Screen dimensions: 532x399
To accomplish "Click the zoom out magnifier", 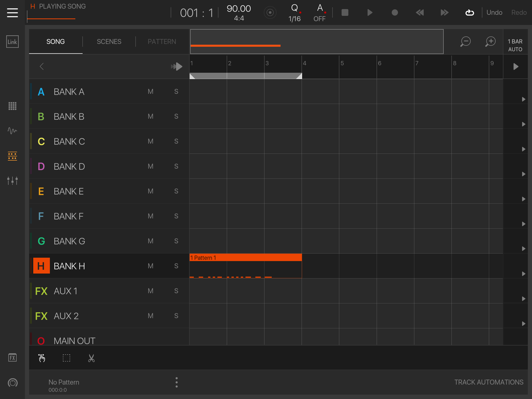I will pyautogui.click(x=465, y=42).
